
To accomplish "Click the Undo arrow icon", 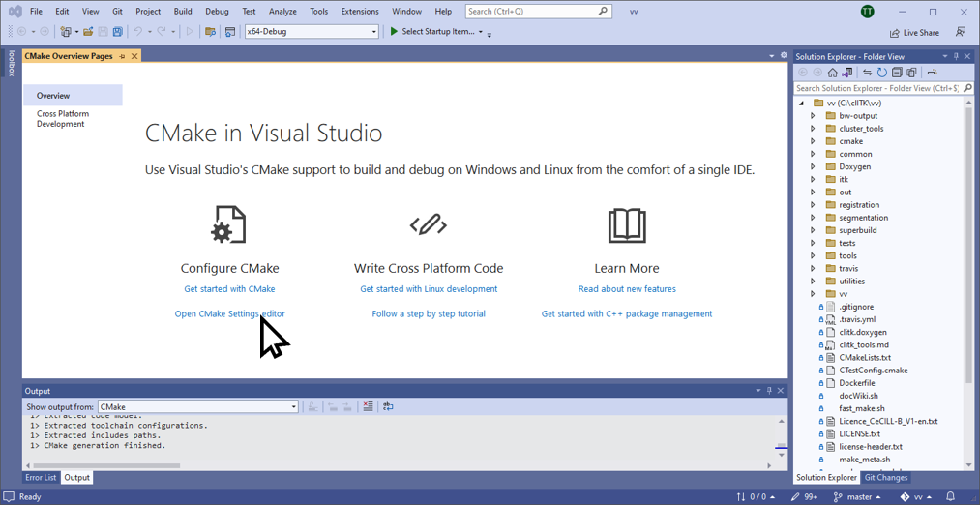I will [138, 31].
